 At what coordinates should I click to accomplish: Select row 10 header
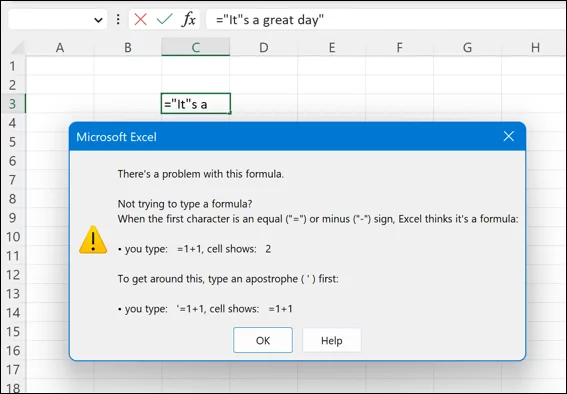13,237
